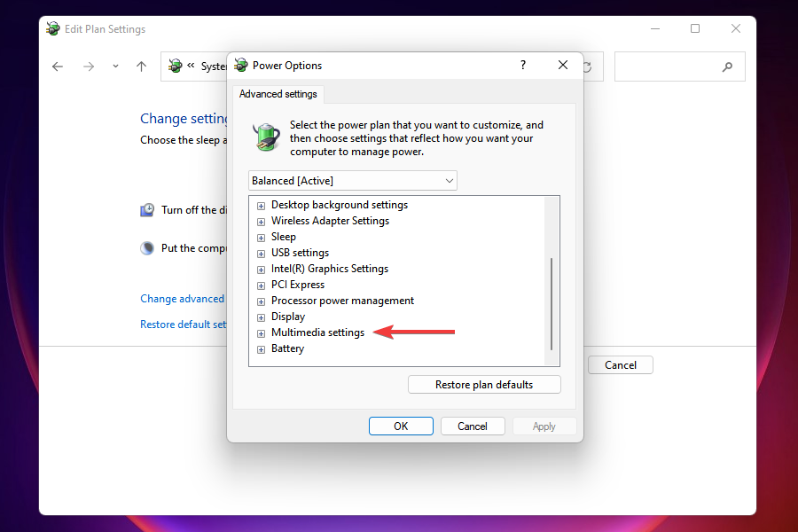
Task: Expand Processor power management node
Action: 261,301
